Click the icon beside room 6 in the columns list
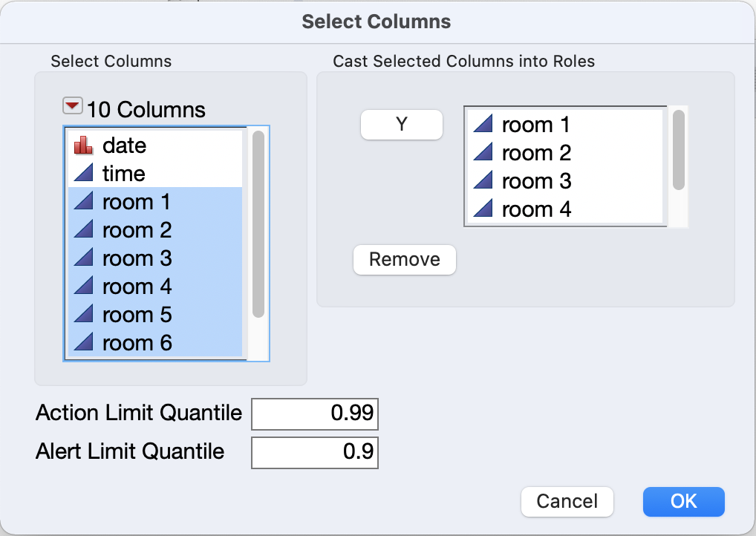Viewport: 756px width, 536px height. (x=82, y=343)
